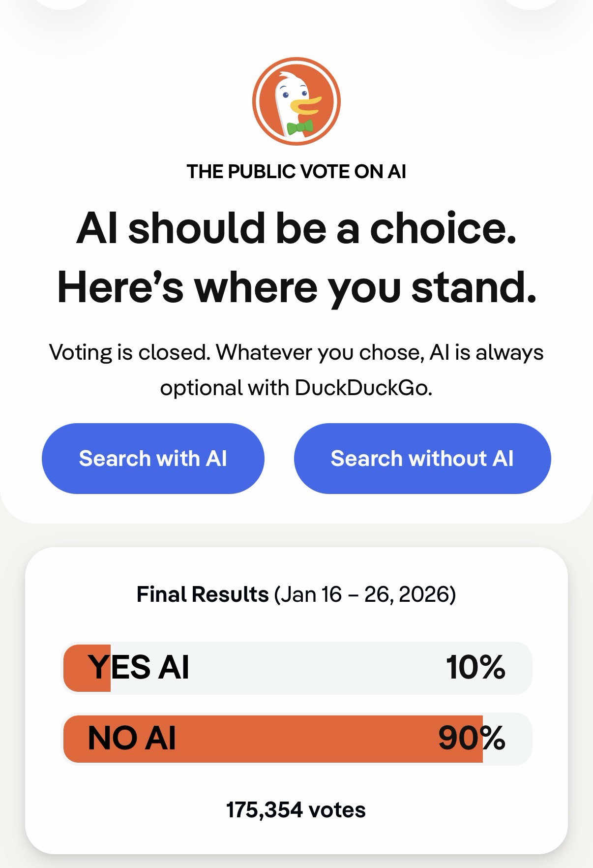Click the "175,354 votes" total count
Image resolution: width=593 pixels, height=868 pixels.
point(296,810)
